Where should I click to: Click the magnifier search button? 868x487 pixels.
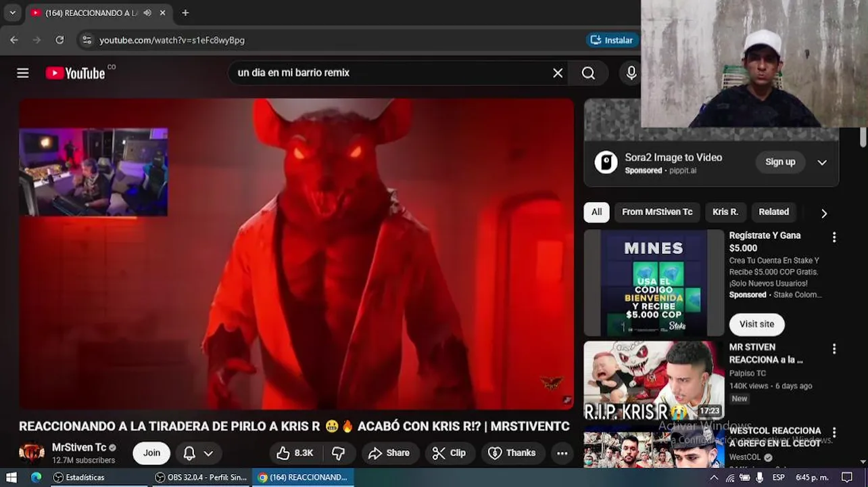[x=588, y=73]
